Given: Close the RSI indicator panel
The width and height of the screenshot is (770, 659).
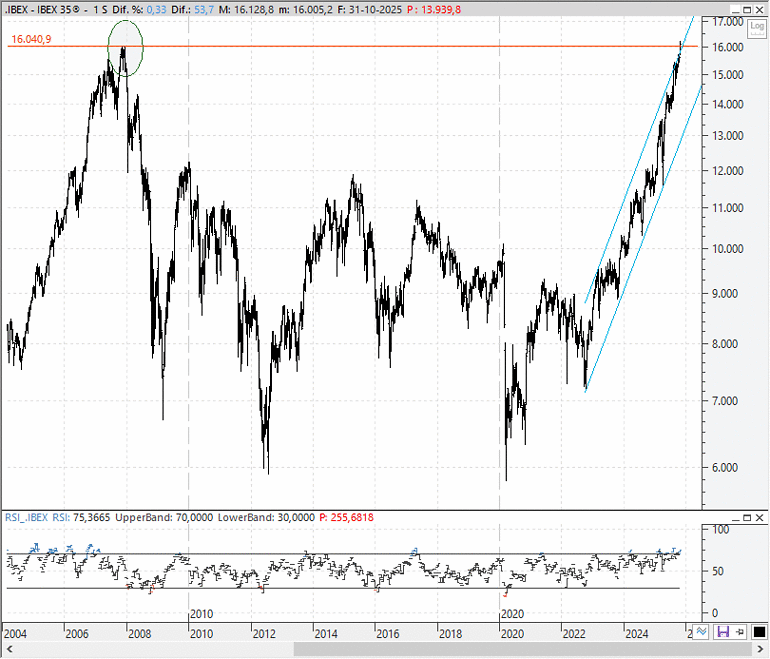Looking at the screenshot, I should [x=759, y=518].
